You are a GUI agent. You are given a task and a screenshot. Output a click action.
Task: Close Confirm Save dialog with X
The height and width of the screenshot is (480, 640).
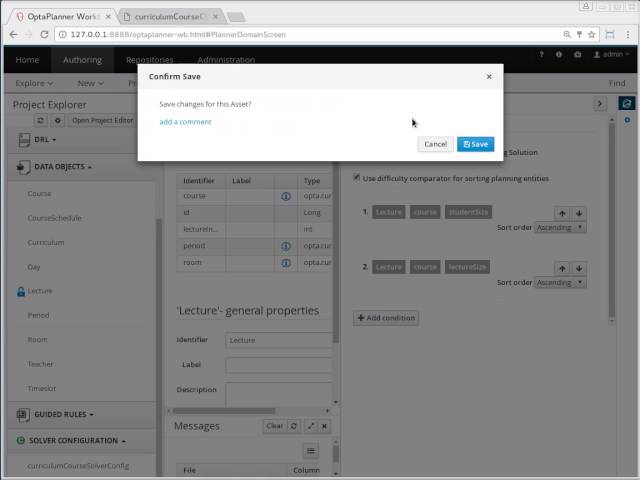(x=489, y=76)
